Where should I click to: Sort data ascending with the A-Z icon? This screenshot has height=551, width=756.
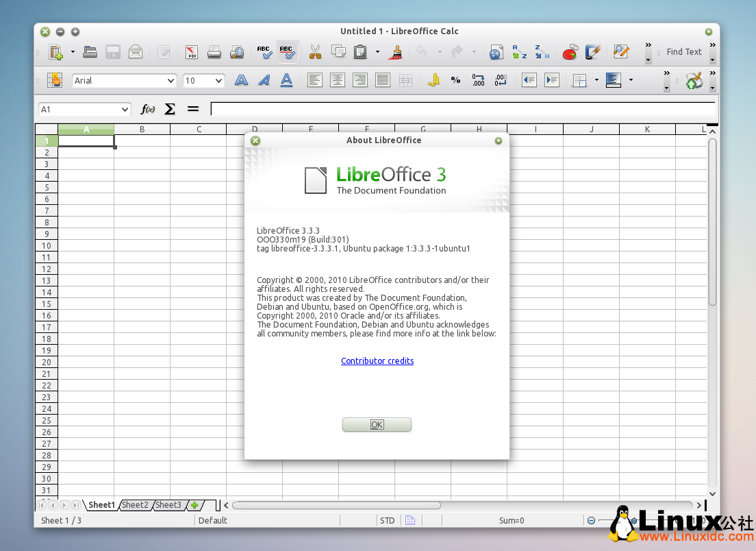point(519,52)
